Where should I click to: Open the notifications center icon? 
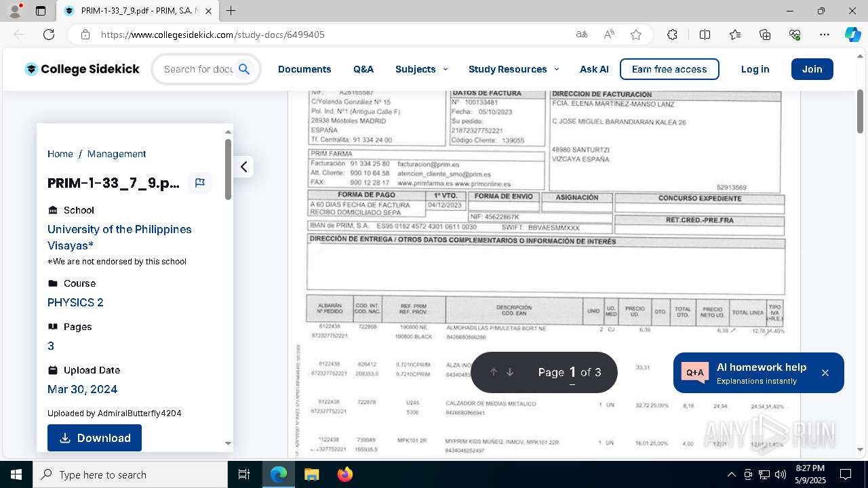pos(846,474)
